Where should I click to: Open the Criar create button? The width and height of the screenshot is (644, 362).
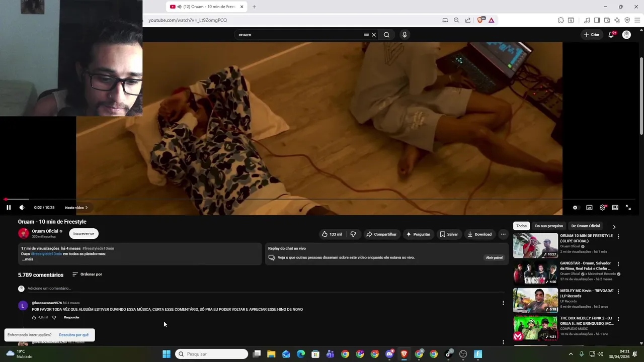coord(591,35)
